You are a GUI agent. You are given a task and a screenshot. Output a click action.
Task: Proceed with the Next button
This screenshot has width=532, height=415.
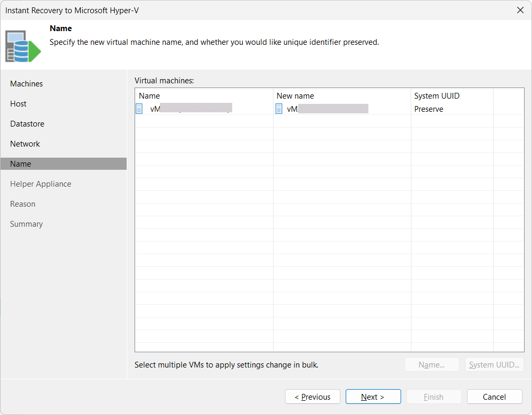(x=373, y=397)
